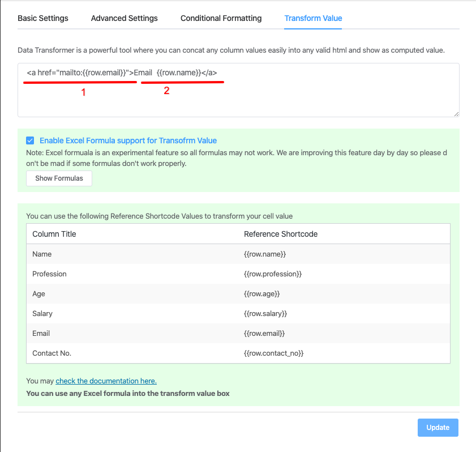
Task: Select the Transform Value tab
Action: click(313, 18)
